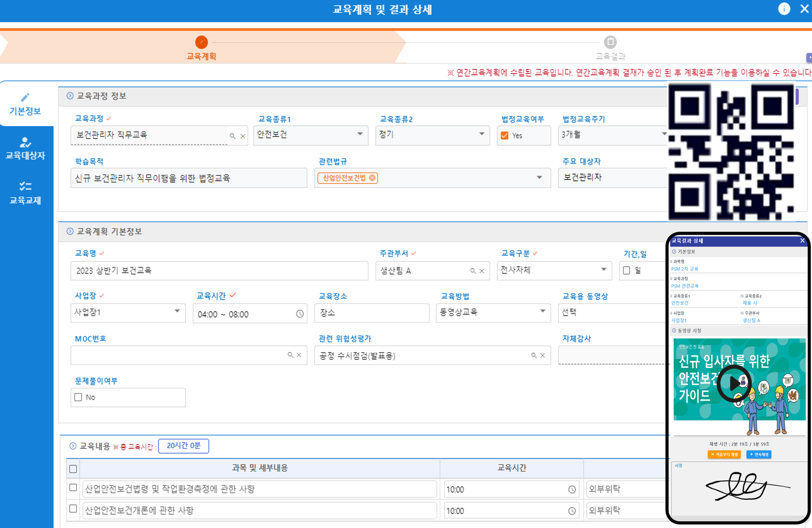Screen dimensions: 812x528
Task: Click the 주요 대상자 보건관리자 field
Action: coord(613,178)
